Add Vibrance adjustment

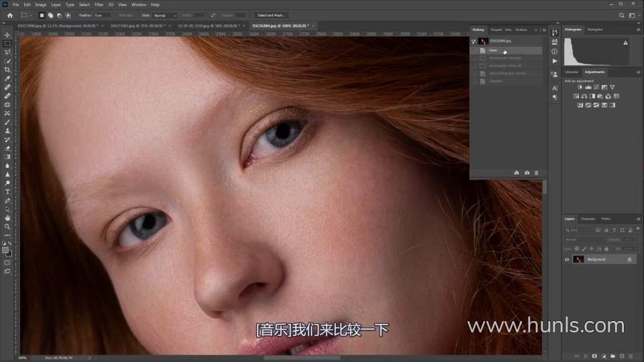[x=612, y=87]
